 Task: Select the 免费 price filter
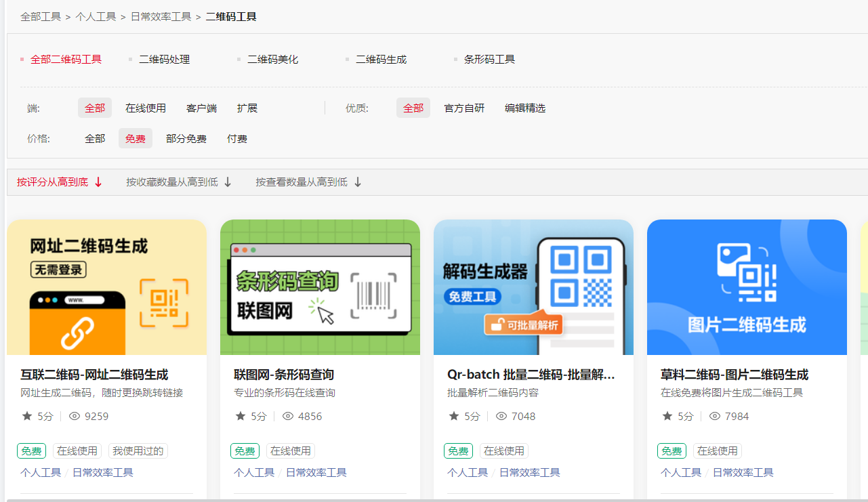[135, 138]
